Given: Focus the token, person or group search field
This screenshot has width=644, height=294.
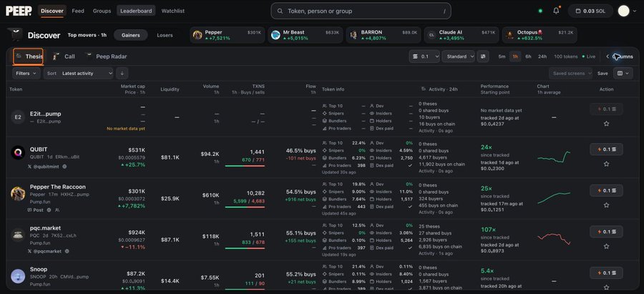Looking at the screenshot, I should click(361, 11).
